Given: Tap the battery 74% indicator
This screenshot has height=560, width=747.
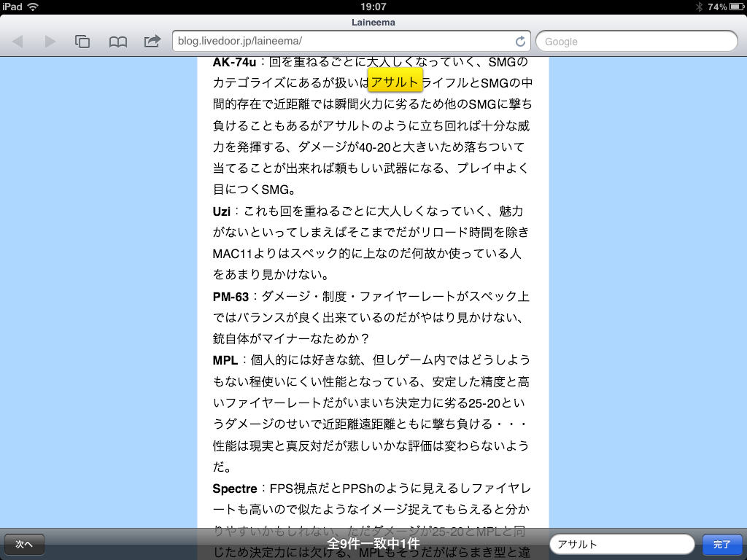Looking at the screenshot, I should 726,7.
